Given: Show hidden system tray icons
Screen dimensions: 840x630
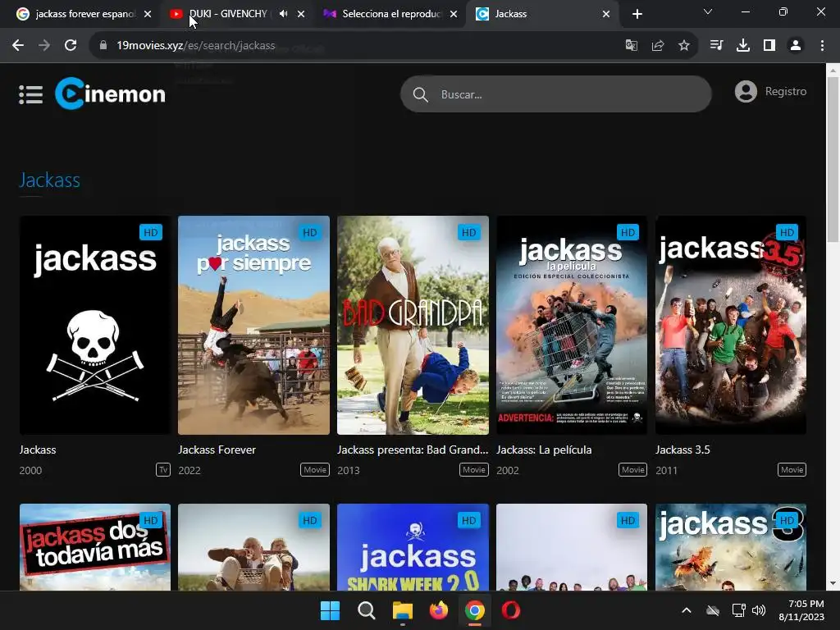Looking at the screenshot, I should point(687,610).
